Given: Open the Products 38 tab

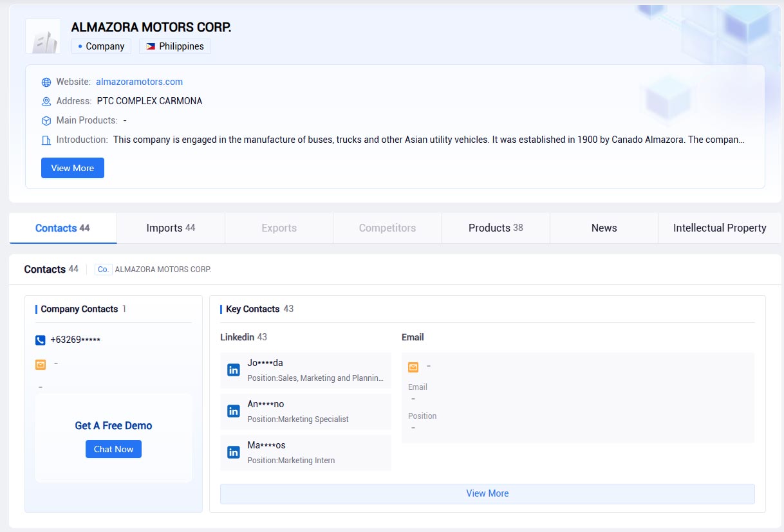Looking at the screenshot, I should coord(496,228).
